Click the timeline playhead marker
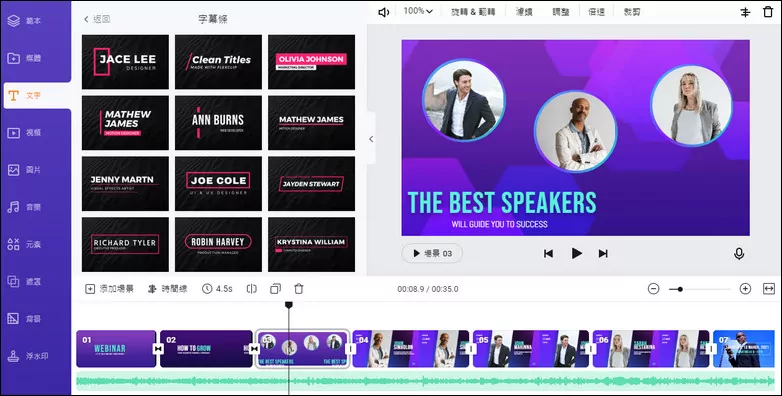Viewport: 782px width, 396px height. (x=288, y=304)
